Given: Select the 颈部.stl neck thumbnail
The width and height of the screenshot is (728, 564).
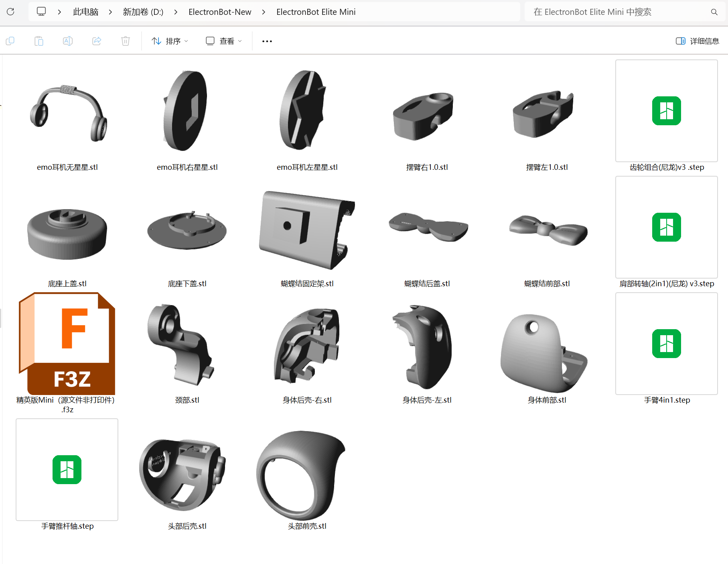Looking at the screenshot, I should coord(180,345).
